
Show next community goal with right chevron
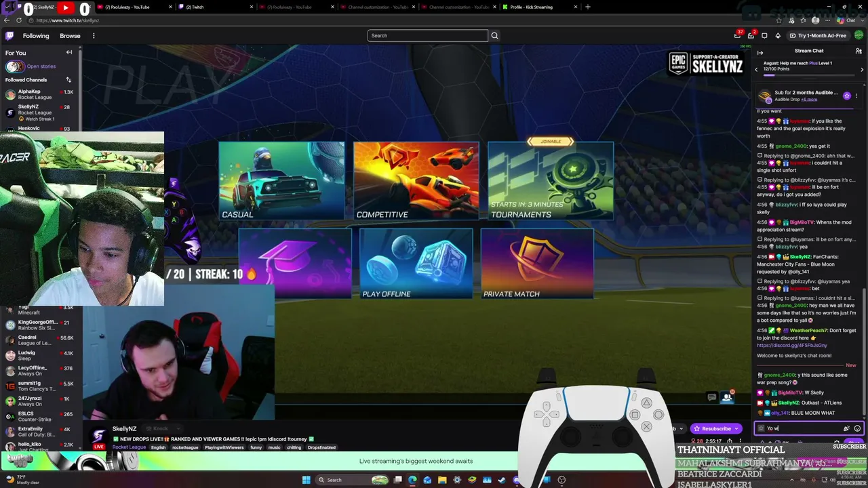tap(861, 68)
